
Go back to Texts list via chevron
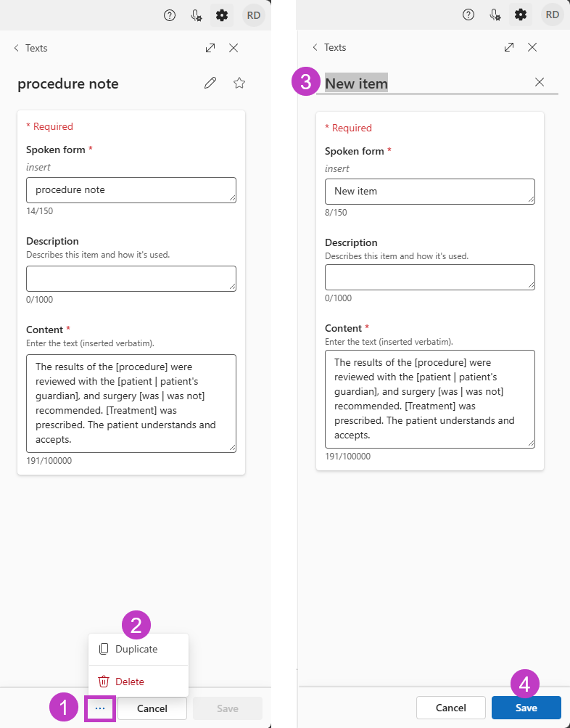coord(15,48)
